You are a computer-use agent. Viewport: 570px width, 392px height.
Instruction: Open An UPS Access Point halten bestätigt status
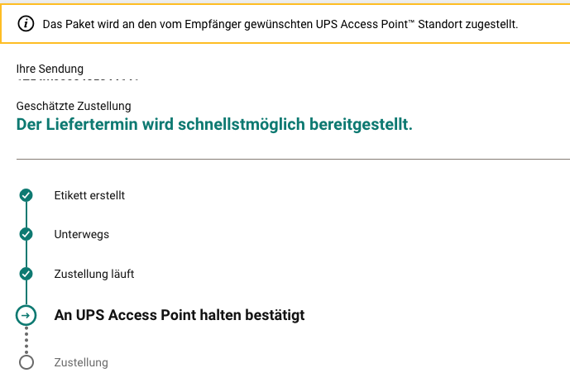coord(180,315)
